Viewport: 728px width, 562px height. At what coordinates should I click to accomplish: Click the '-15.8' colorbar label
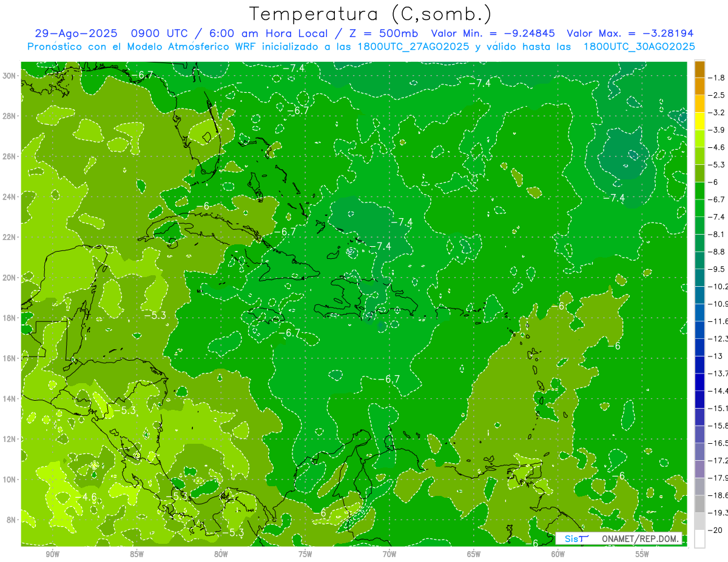click(x=718, y=426)
